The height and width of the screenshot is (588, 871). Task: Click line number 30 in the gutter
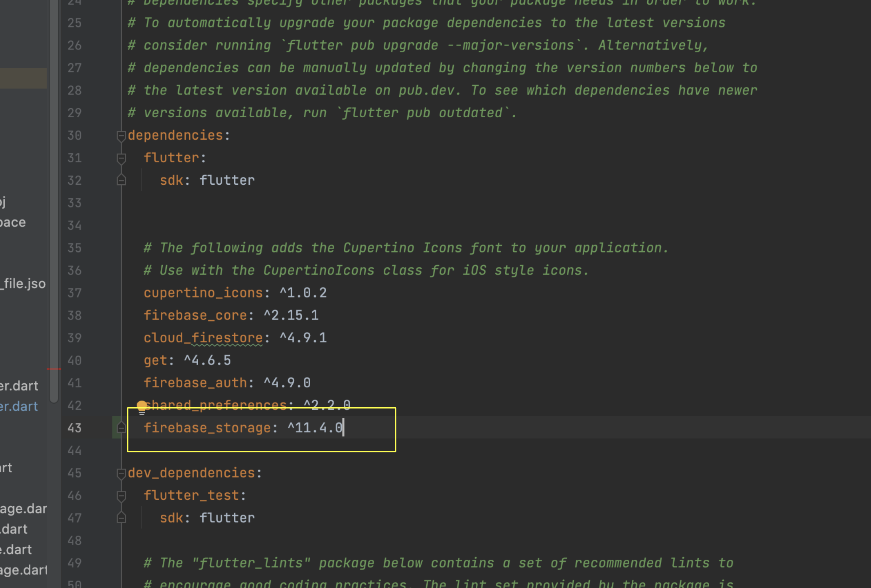(75, 136)
